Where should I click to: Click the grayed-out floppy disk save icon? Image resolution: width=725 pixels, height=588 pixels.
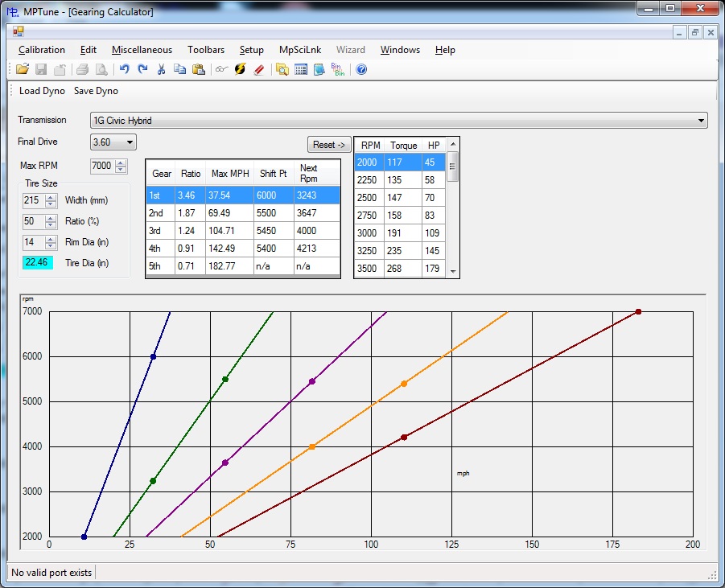(41, 69)
